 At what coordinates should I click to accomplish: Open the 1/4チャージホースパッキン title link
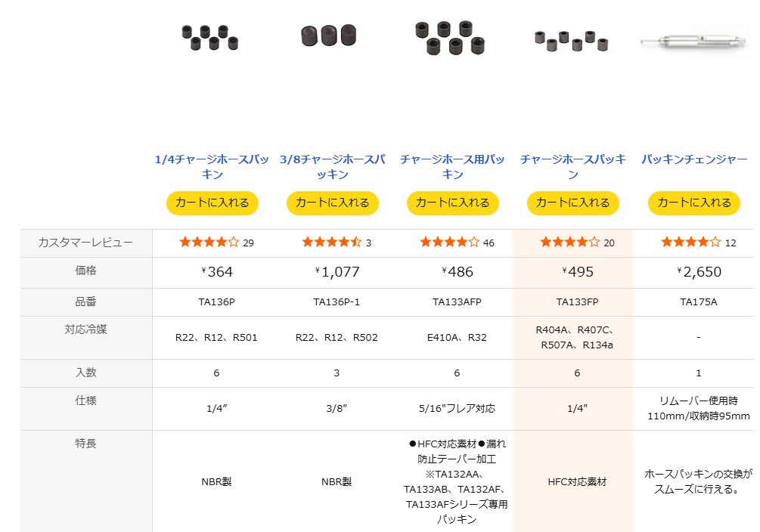point(212,167)
